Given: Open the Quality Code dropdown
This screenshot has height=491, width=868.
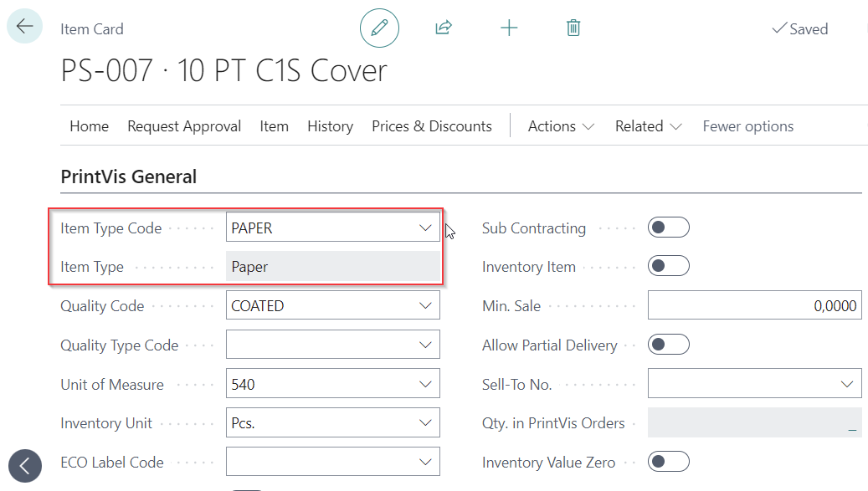Looking at the screenshot, I should 425,304.
